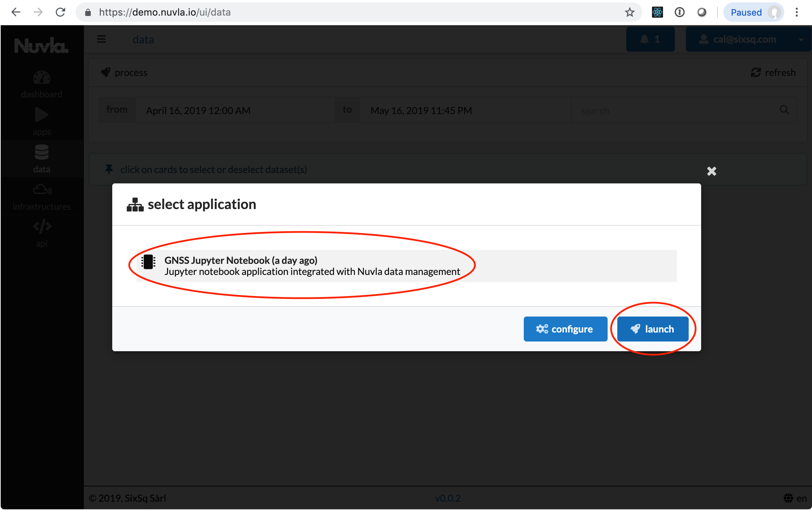The height and width of the screenshot is (510, 812).
Task: Toggle the sidebar with the hamburger icon
Action: [x=101, y=39]
